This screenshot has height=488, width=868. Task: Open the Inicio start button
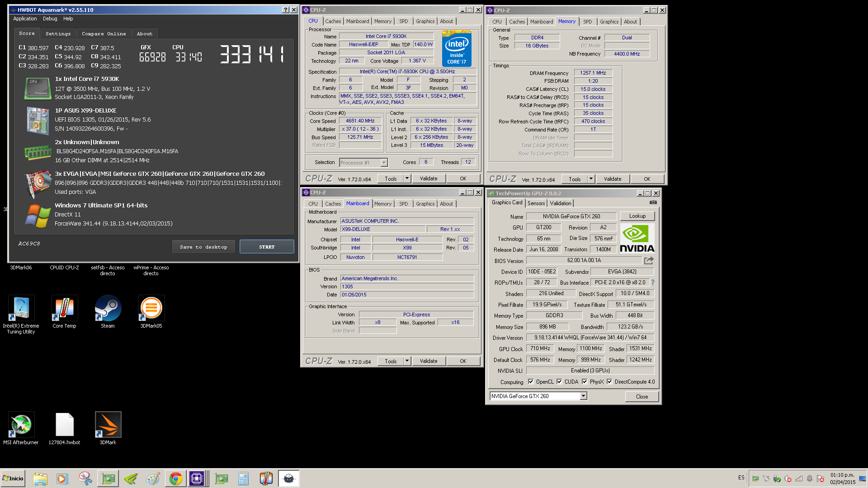(13, 479)
